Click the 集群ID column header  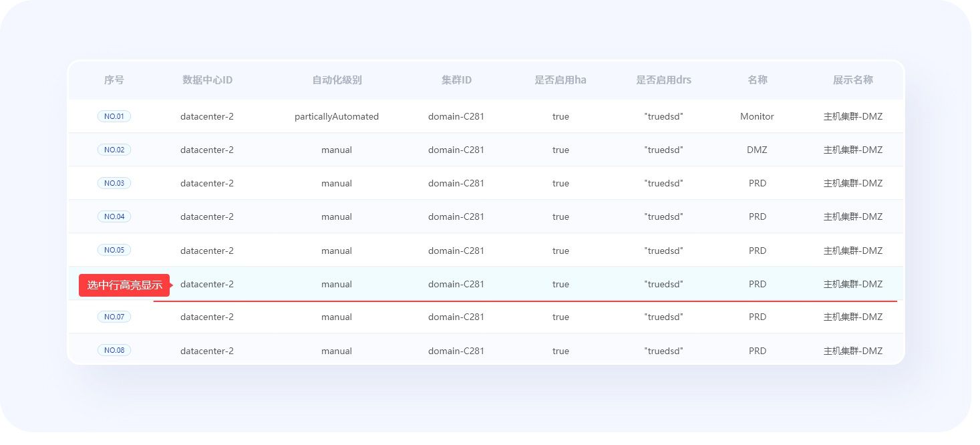click(x=456, y=80)
